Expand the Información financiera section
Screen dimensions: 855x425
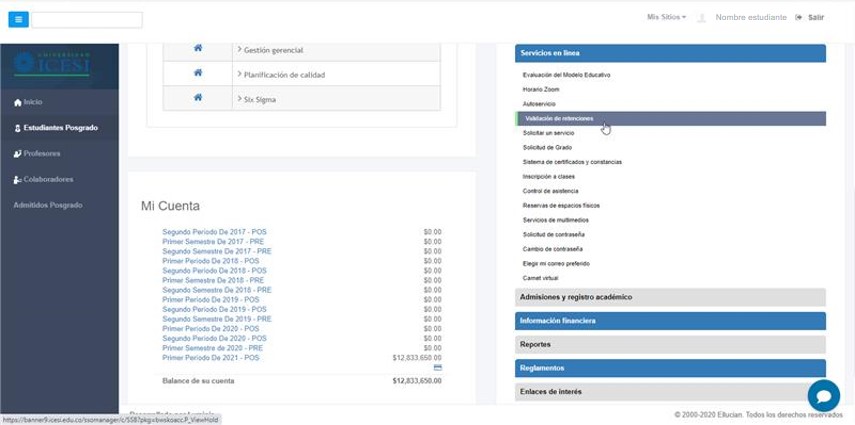click(x=670, y=321)
